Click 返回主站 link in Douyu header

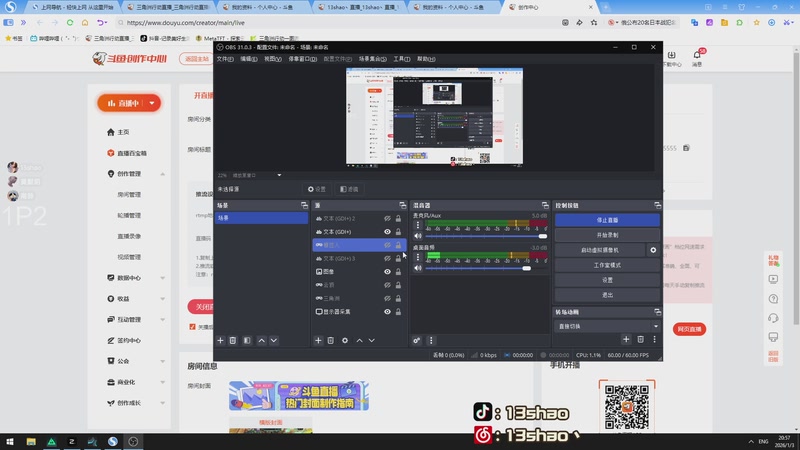(197, 59)
